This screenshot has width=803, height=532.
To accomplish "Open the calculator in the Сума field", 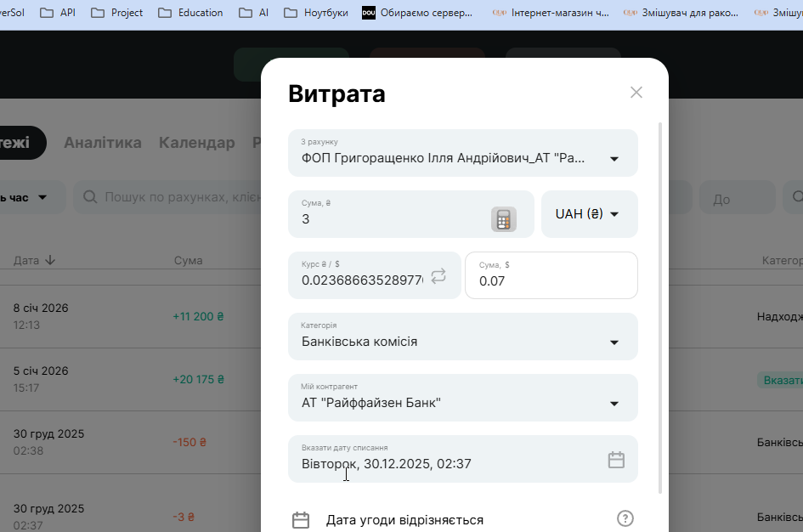I will point(503,219).
